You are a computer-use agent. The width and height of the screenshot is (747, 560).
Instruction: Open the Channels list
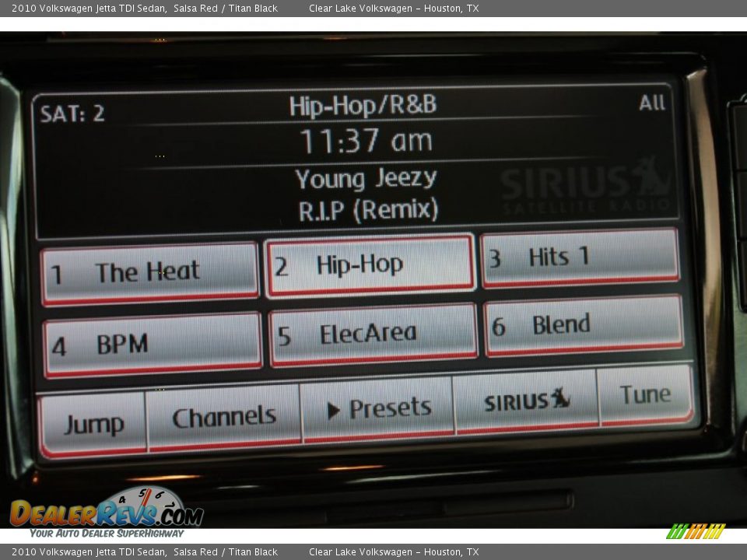click(224, 418)
